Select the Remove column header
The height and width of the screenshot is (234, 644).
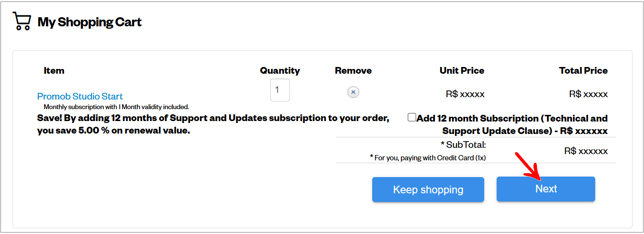(353, 70)
